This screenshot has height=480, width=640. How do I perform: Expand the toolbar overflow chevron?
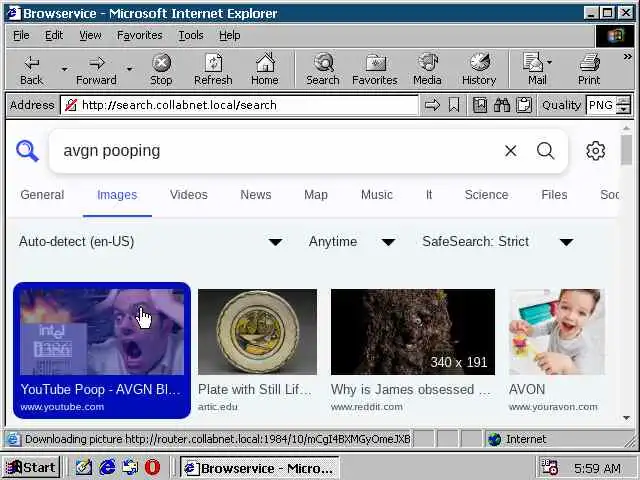pyautogui.click(x=627, y=57)
